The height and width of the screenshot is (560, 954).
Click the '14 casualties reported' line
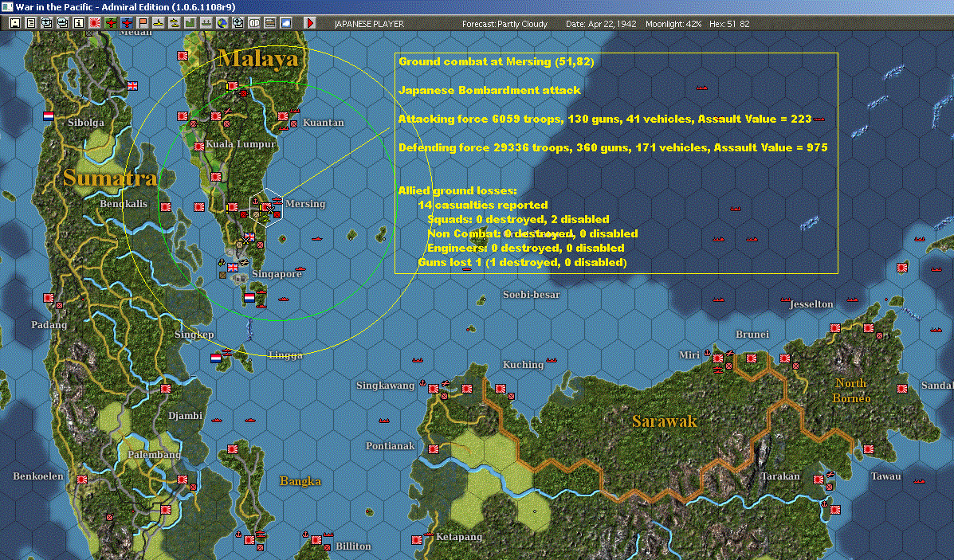click(482, 205)
